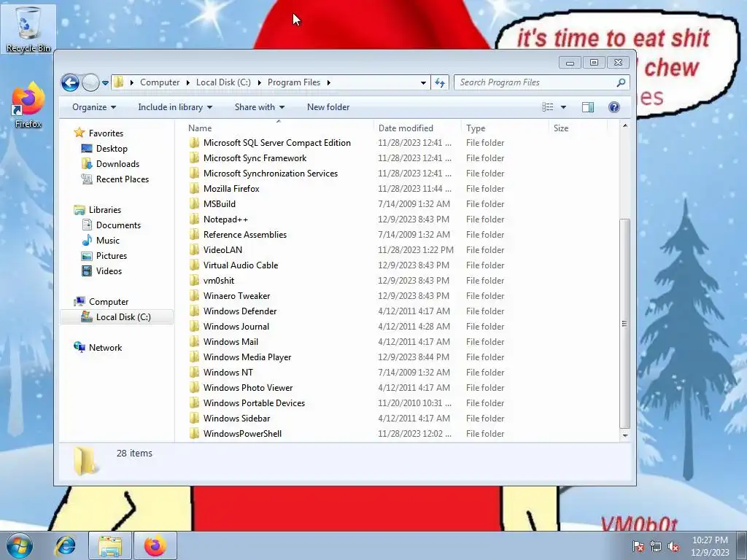Select Network in the navigation pane

105,348
